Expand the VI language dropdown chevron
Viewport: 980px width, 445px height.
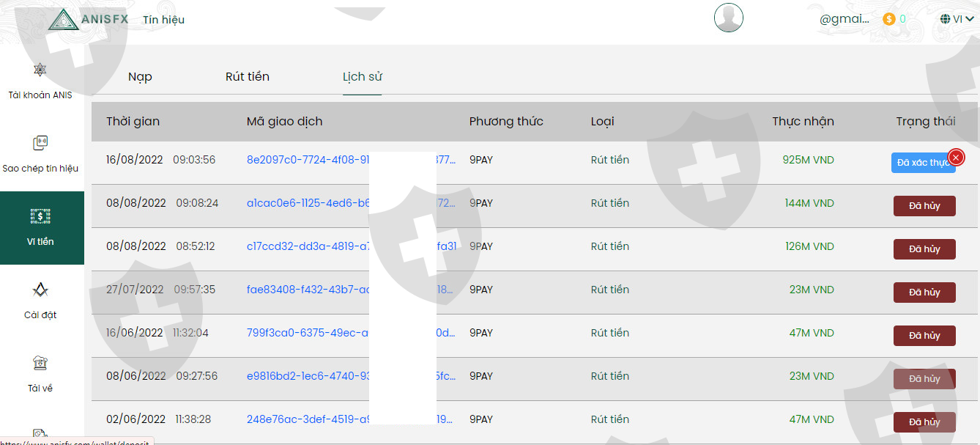(x=970, y=19)
